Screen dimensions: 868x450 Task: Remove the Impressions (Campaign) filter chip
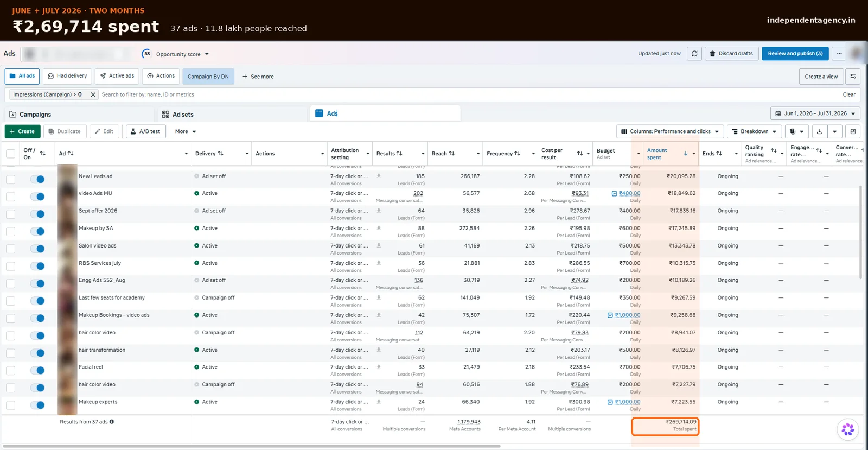pos(93,94)
